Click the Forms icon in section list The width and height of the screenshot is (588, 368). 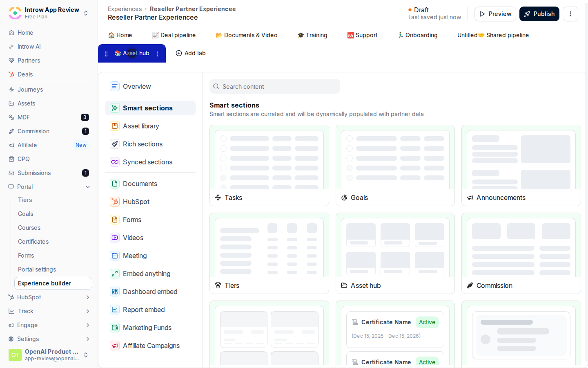point(115,220)
